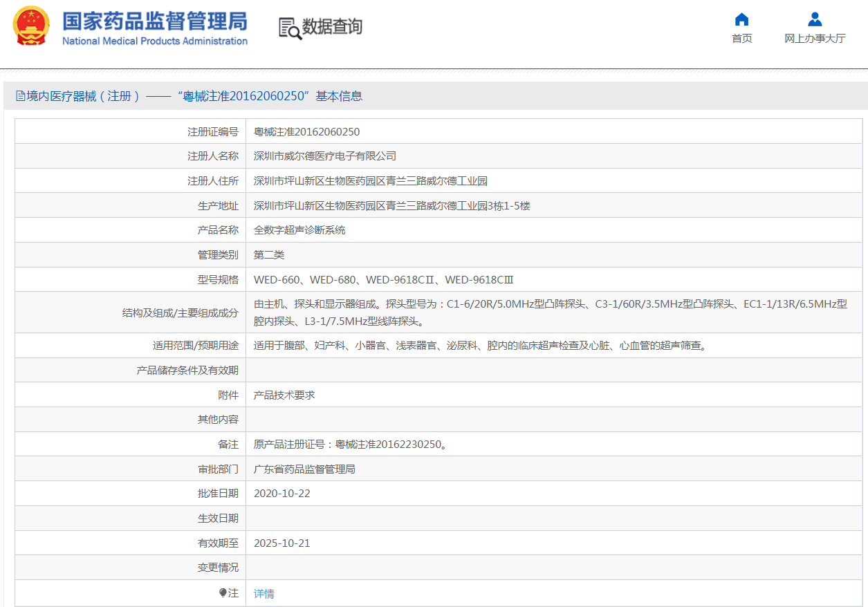Click the lightbulb icon beside 注
Image resolution: width=868 pixels, height=607 pixels.
[223, 593]
